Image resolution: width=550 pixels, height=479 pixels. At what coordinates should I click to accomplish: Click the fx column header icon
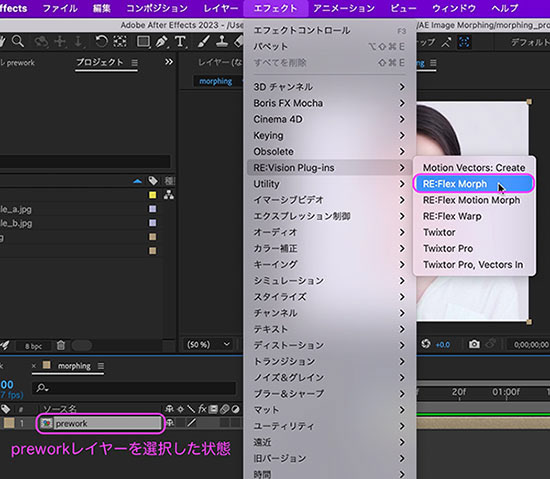tap(202, 409)
